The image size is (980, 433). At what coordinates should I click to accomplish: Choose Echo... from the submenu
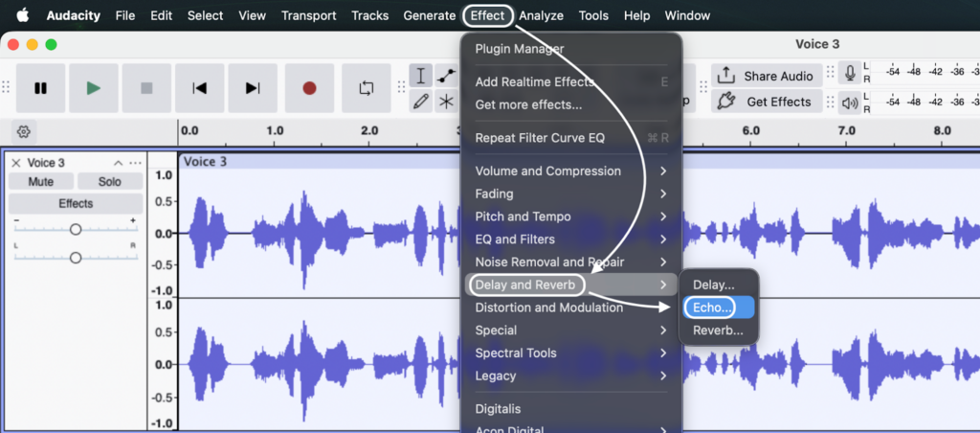[x=713, y=308]
